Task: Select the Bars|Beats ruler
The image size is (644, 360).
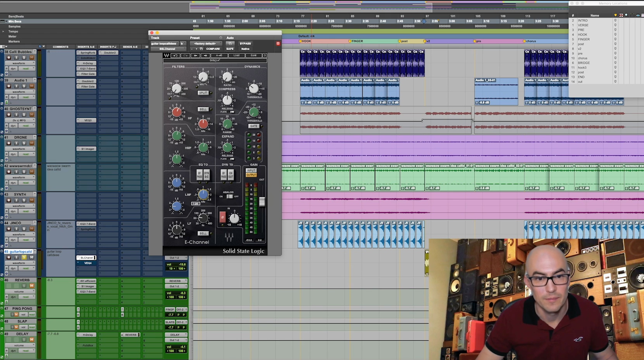Action: (16, 16)
